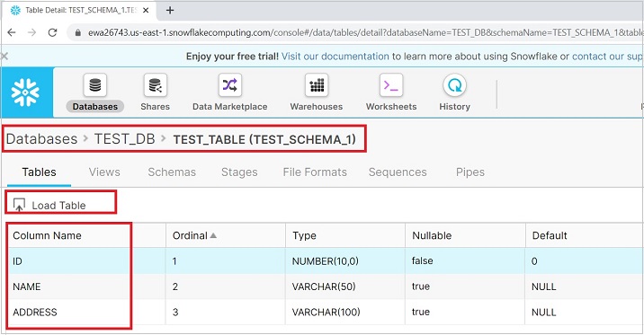Click the Load Table button
This screenshot has width=644, height=335.
(49, 205)
